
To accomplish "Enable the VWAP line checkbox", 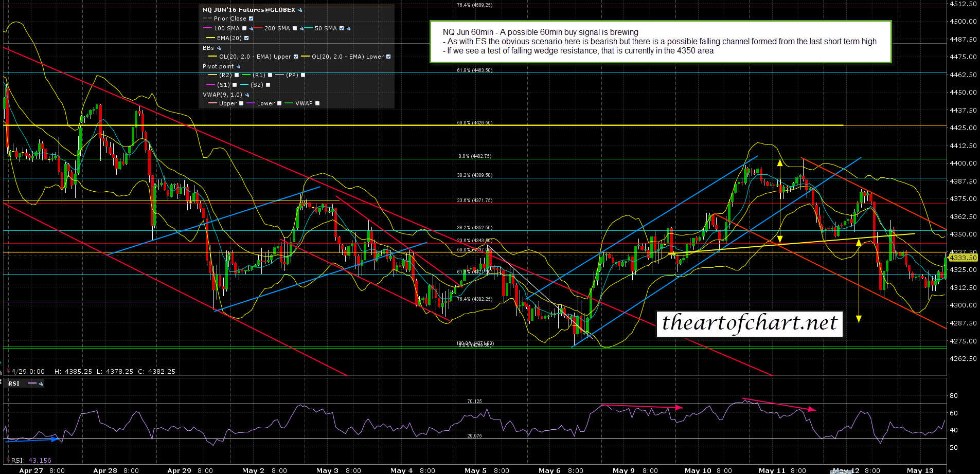I will click(317, 104).
